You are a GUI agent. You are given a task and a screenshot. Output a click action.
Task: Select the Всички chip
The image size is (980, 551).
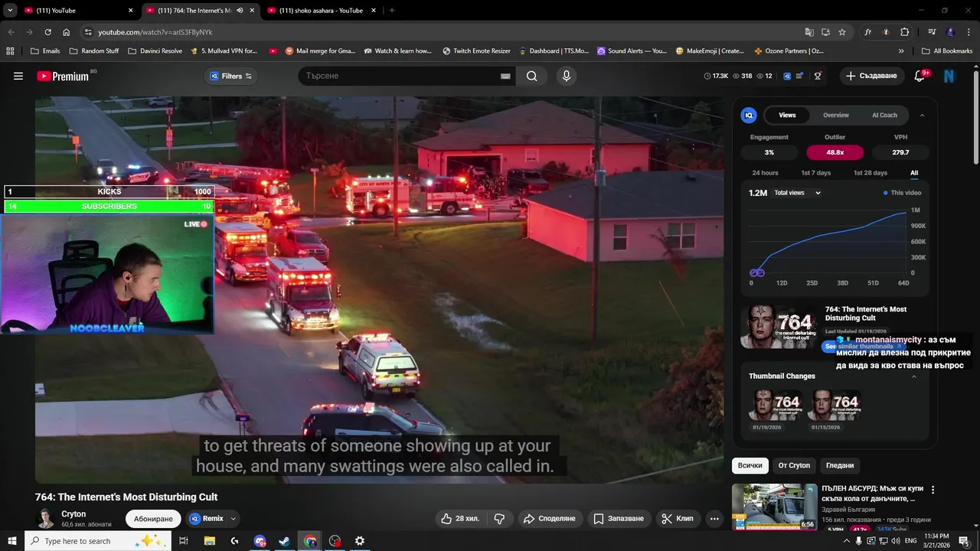[750, 465]
